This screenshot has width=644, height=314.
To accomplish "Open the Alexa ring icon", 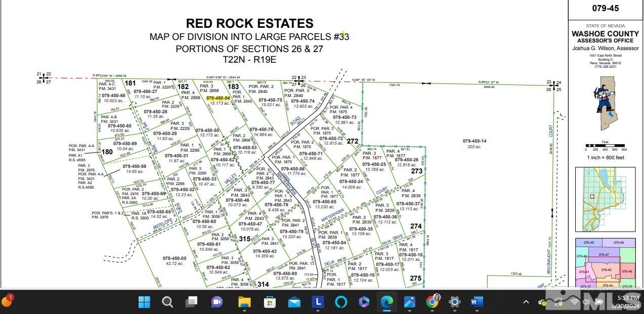I will click(x=341, y=302).
